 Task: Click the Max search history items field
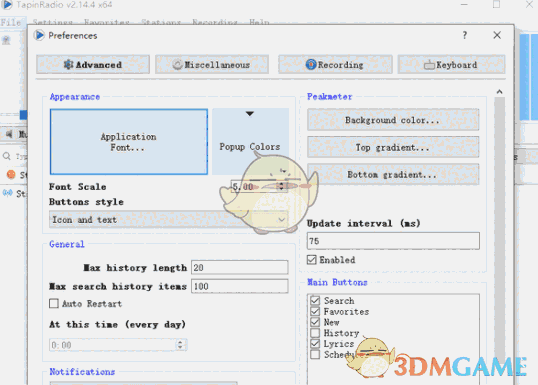click(x=239, y=286)
